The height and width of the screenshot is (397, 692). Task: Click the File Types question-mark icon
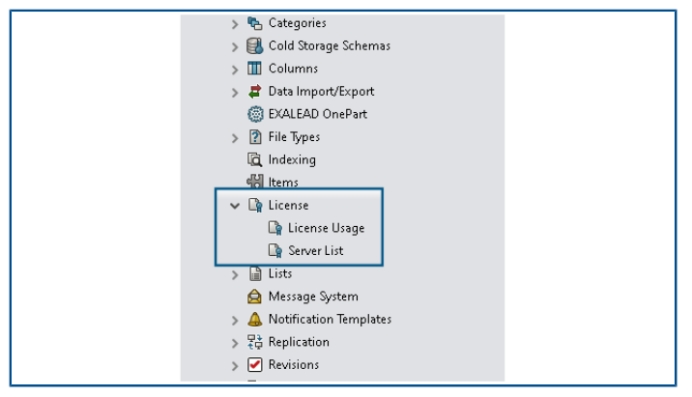tap(255, 137)
